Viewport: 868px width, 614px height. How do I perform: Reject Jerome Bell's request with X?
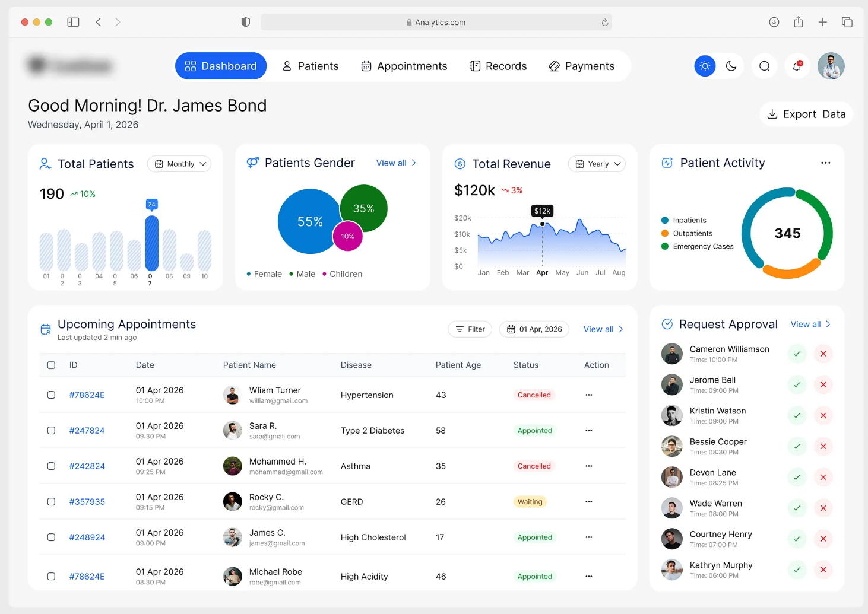pyautogui.click(x=823, y=385)
